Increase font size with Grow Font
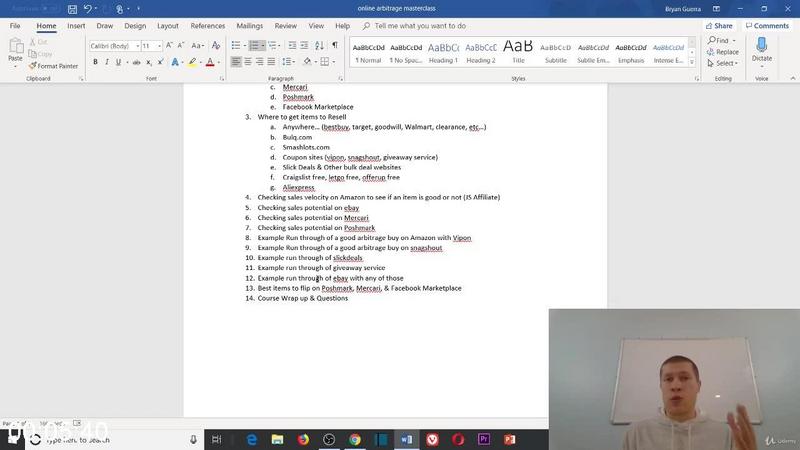 pyautogui.click(x=169, y=46)
